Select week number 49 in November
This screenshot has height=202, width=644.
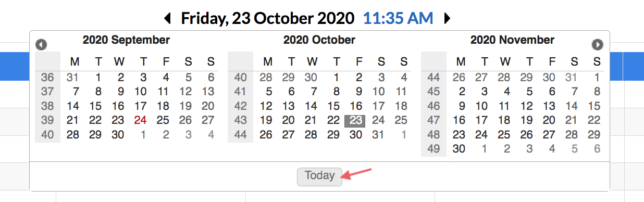434,149
